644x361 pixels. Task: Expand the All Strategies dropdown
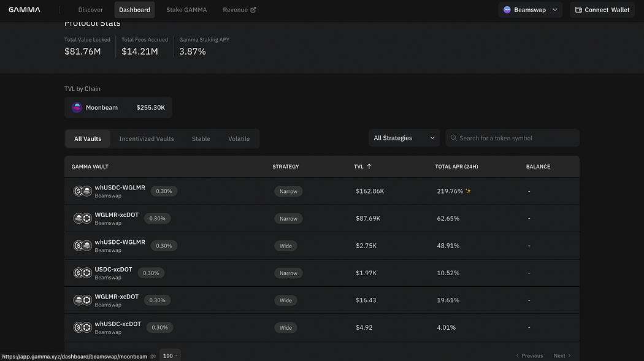point(404,138)
